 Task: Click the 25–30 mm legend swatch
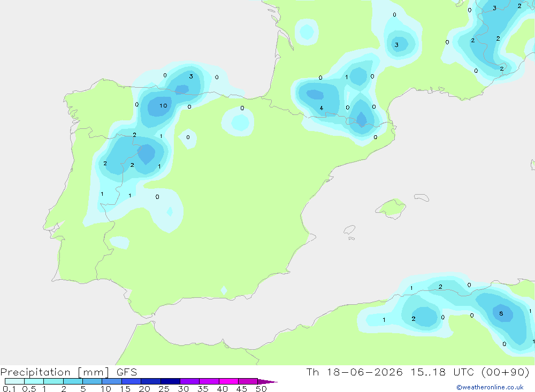click(170, 381)
